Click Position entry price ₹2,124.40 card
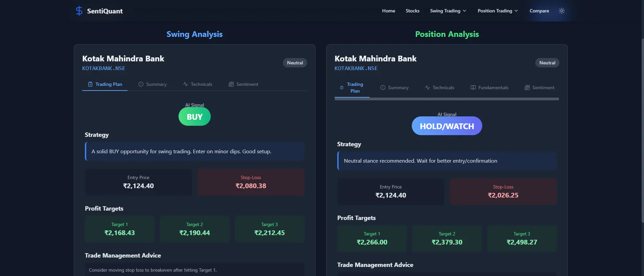This screenshot has height=276, width=644. point(391,191)
